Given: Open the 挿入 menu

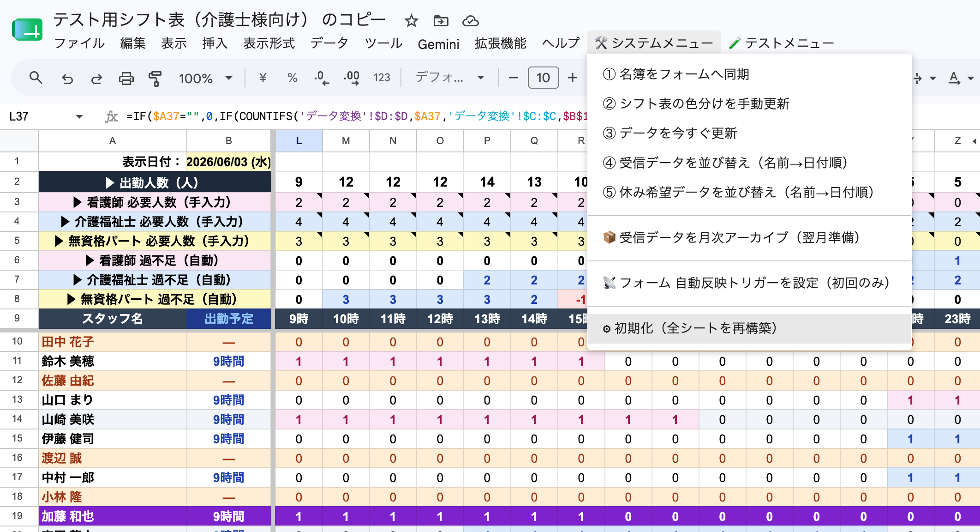Looking at the screenshot, I should [x=215, y=43].
